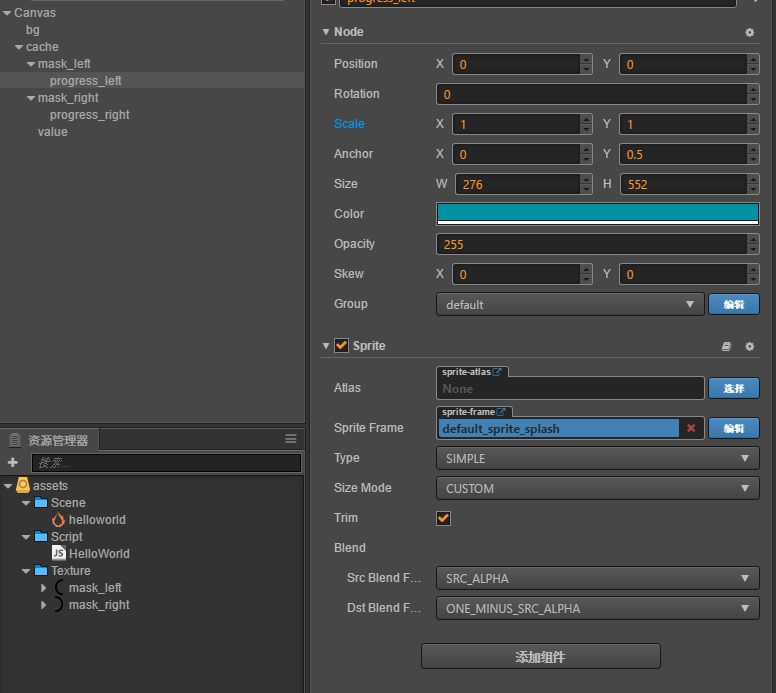
Task: Open the Group default dropdown
Action: tap(570, 304)
